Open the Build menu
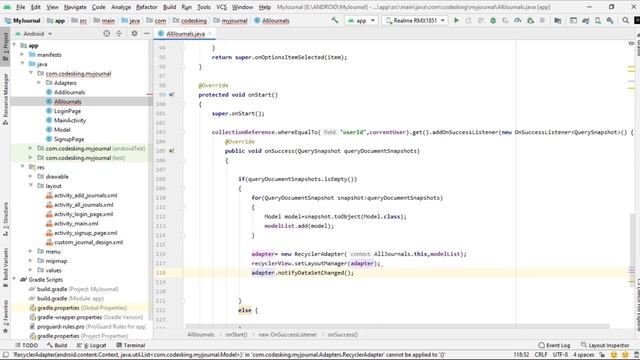 (169, 7)
